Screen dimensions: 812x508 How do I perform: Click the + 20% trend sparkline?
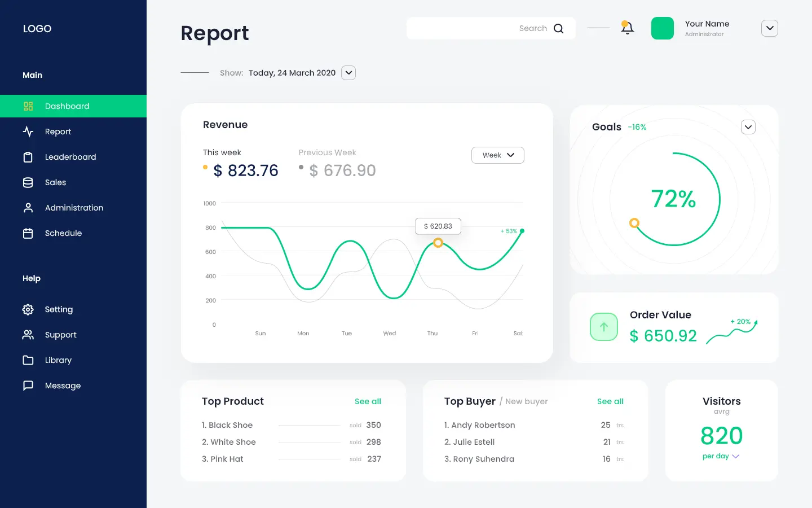pyautogui.click(x=732, y=331)
